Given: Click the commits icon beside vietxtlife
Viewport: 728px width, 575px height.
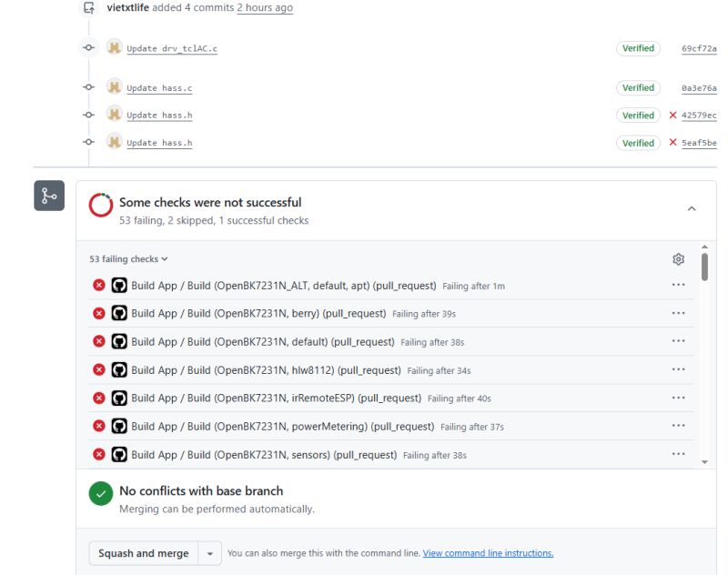Looking at the screenshot, I should click(87, 8).
